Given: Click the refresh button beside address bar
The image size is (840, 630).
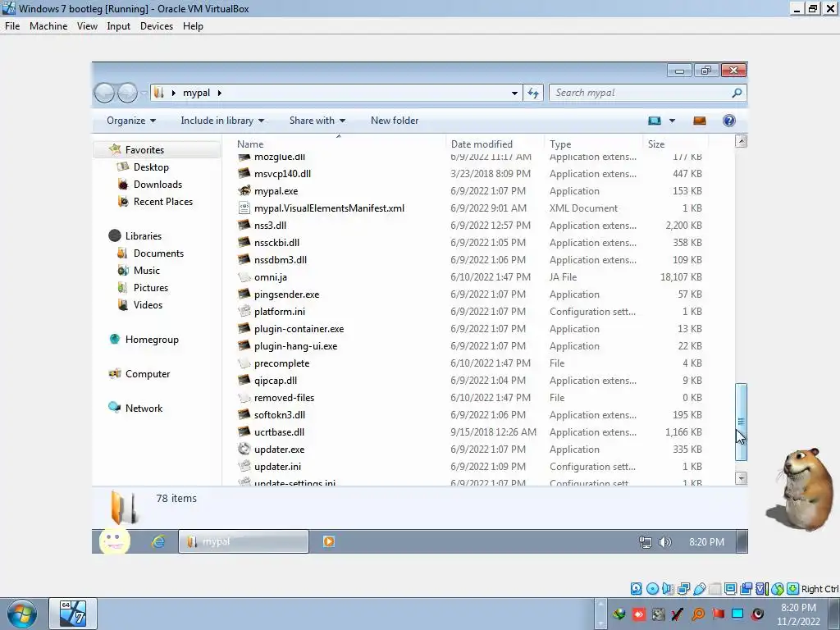Looking at the screenshot, I should click(x=533, y=93).
